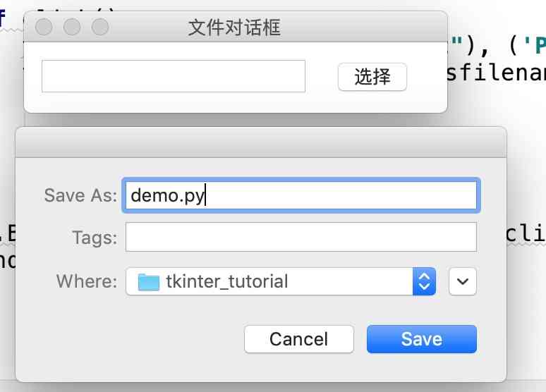This screenshot has height=392, width=546.
Task: Open the Where location popup arrows
Action: (x=424, y=281)
